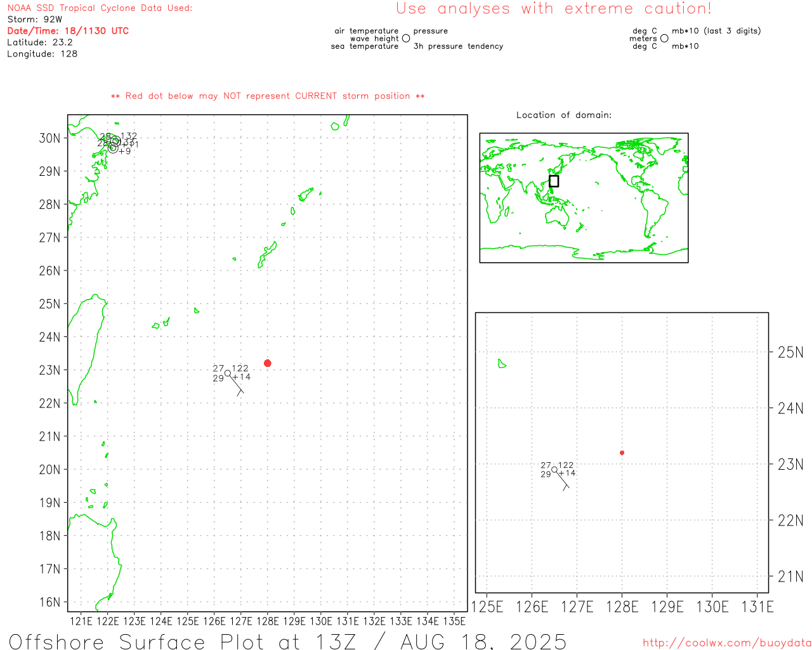The image size is (812, 650).
Task: Click the '25N' axis label on inset map
Action: (x=790, y=352)
